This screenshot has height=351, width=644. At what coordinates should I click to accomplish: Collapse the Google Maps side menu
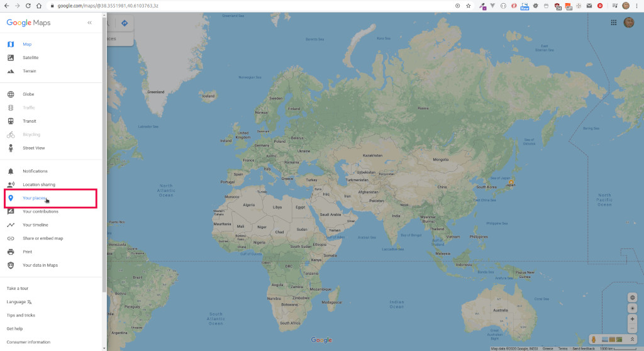point(89,23)
